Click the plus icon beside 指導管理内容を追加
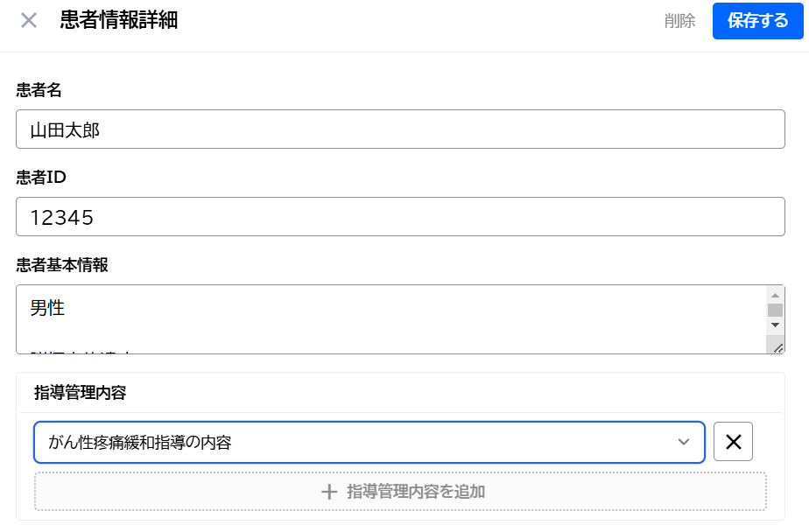Image resolution: width=809 pixels, height=532 pixels. click(x=329, y=492)
